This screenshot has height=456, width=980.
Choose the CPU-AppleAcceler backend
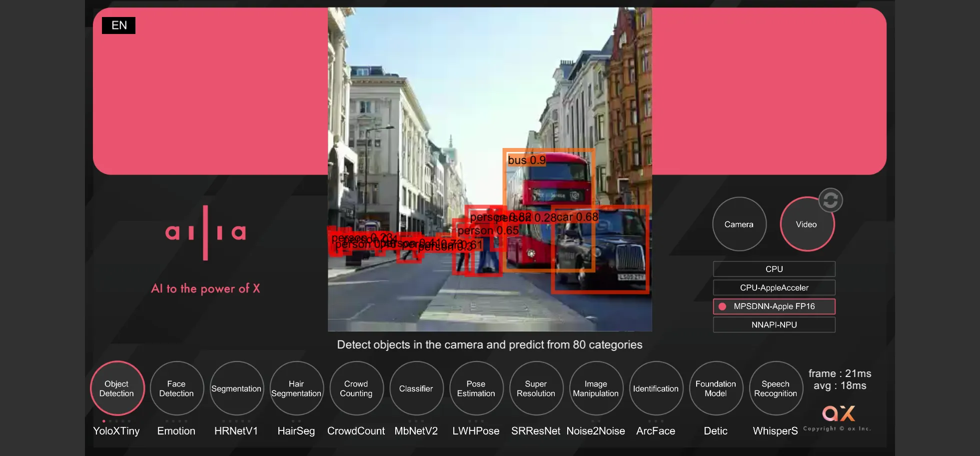tap(774, 287)
